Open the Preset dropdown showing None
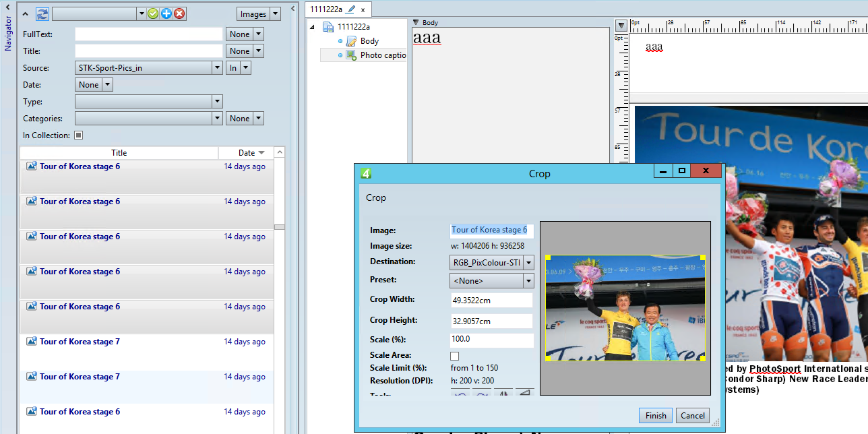Viewport: 868px width, 434px height. [x=528, y=280]
